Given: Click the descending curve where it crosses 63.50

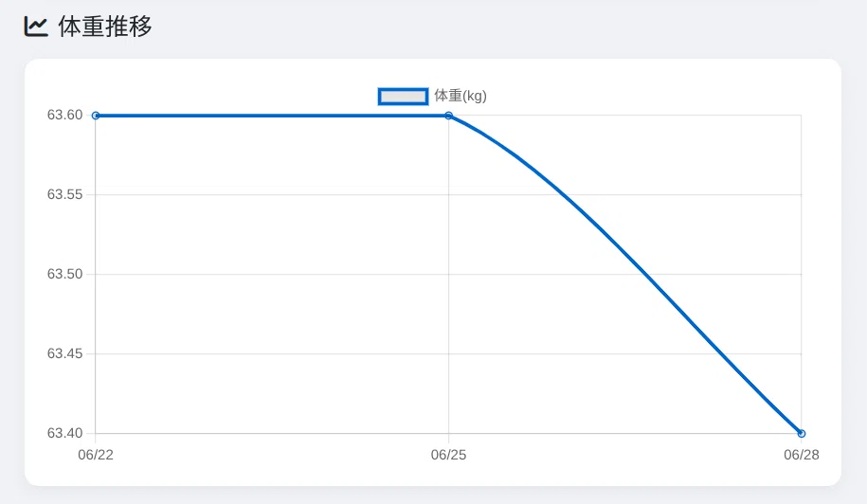Looking at the screenshot, I should click(647, 274).
